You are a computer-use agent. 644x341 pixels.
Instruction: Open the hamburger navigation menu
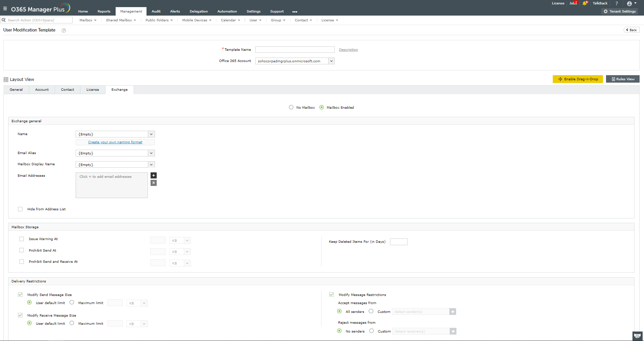[5, 9]
